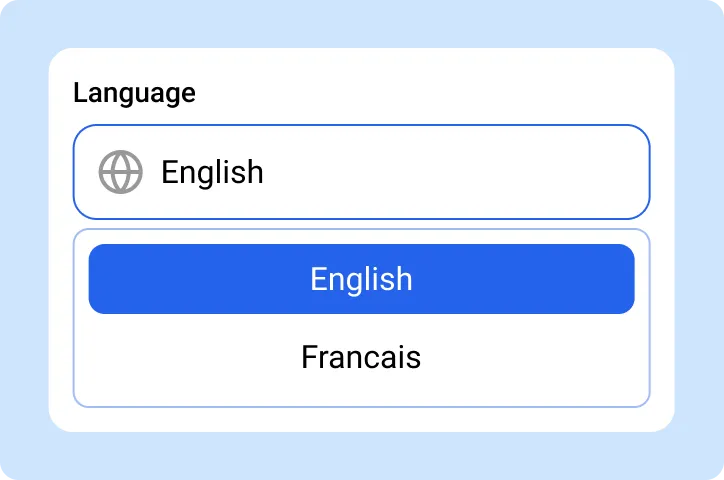Screen dimensions: 724x480
Task: Click the globe icon in the language field
Action: click(x=121, y=172)
